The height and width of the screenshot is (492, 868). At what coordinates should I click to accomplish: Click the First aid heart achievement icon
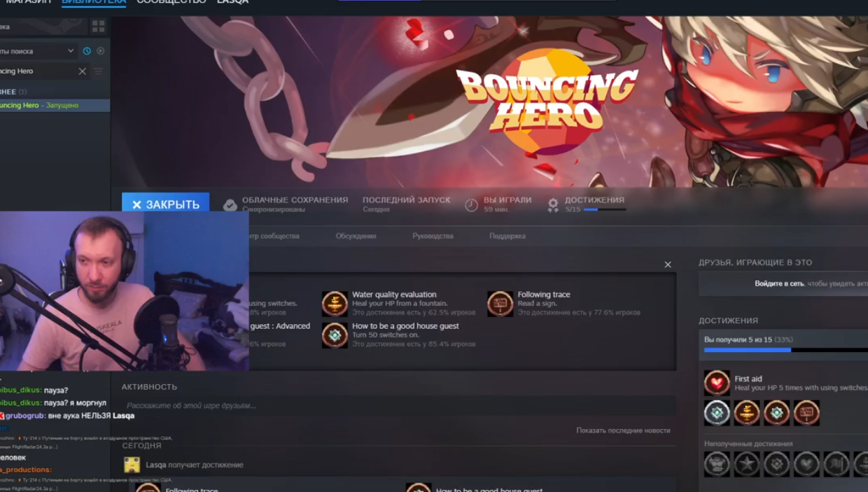(717, 384)
